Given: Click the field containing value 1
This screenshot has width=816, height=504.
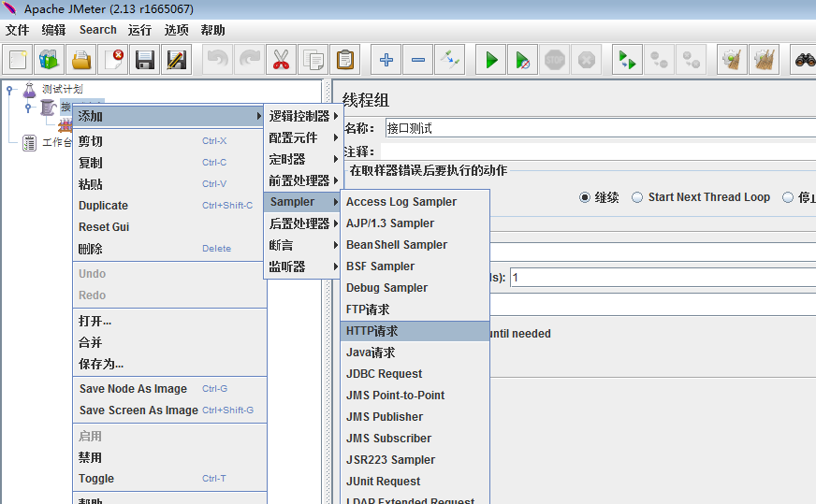Looking at the screenshot, I should click(663, 277).
